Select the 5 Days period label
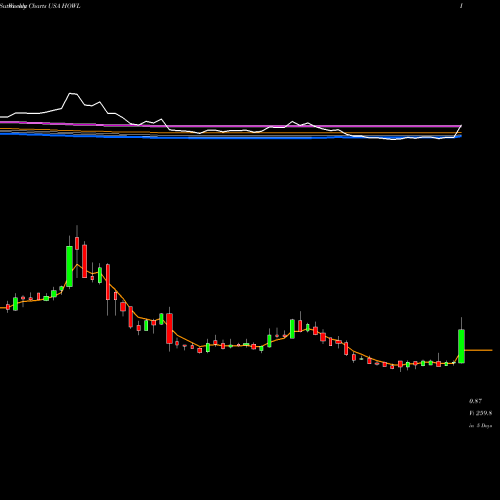This screenshot has width=500, height=500. (484, 426)
